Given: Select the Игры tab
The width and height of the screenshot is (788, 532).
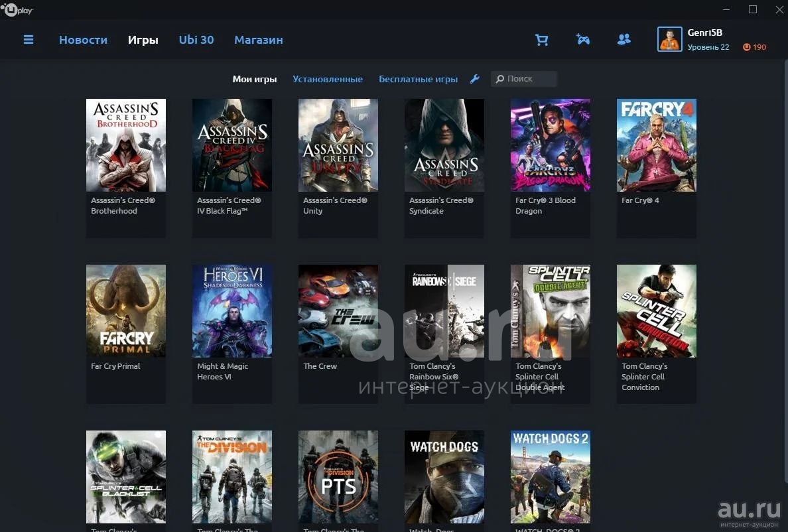Looking at the screenshot, I should 143,40.
